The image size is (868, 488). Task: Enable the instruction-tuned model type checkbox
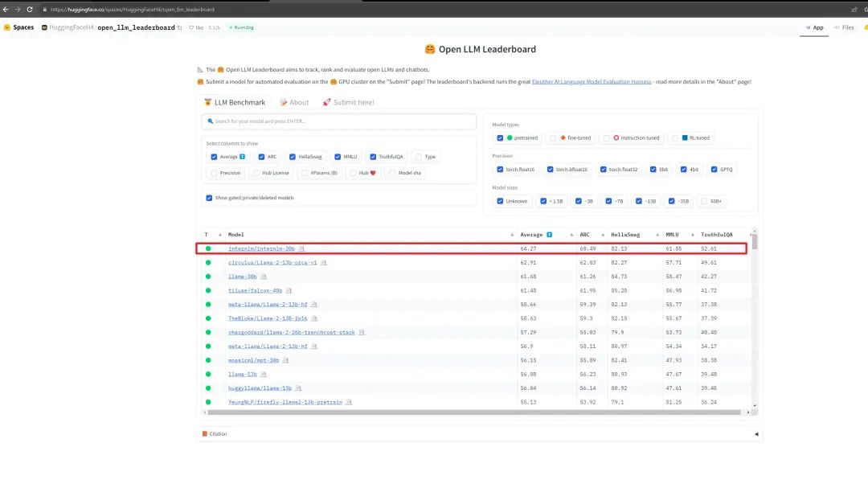607,138
